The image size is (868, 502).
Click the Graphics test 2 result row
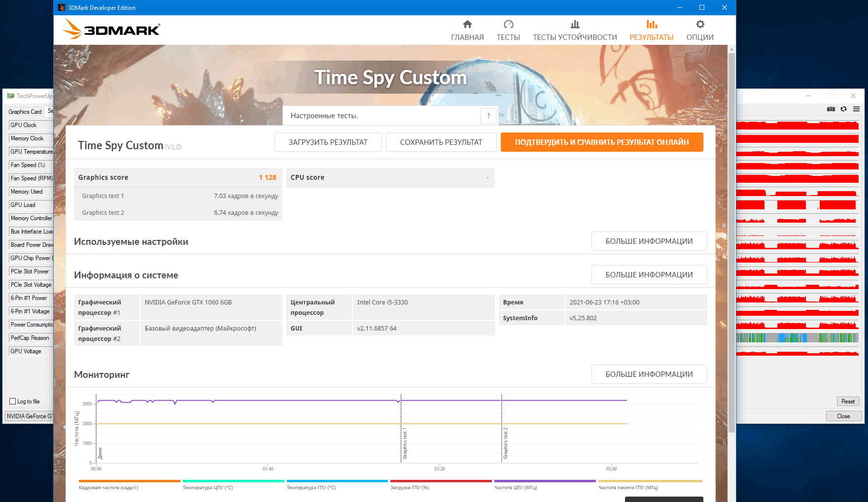pos(178,212)
